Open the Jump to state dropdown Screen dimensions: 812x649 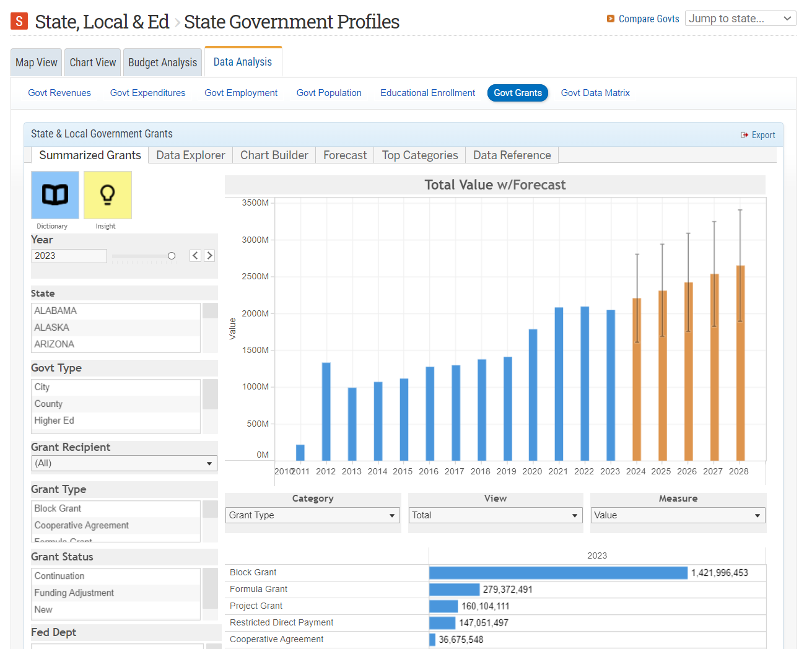click(740, 18)
